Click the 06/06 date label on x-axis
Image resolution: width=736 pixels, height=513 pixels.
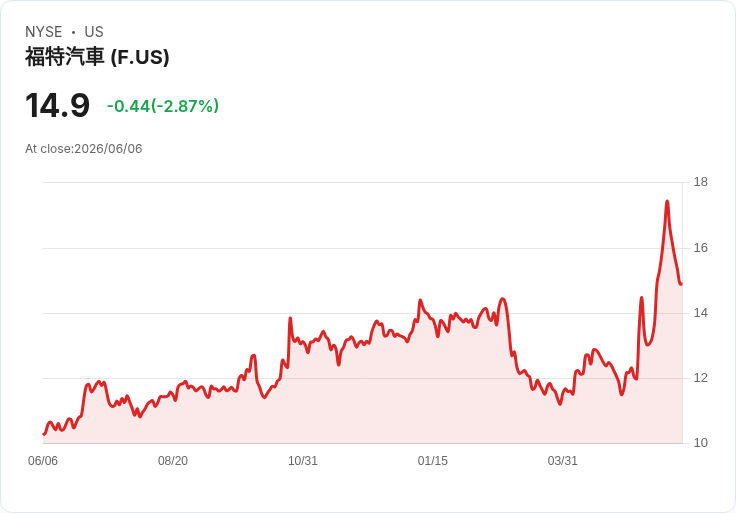(43, 461)
